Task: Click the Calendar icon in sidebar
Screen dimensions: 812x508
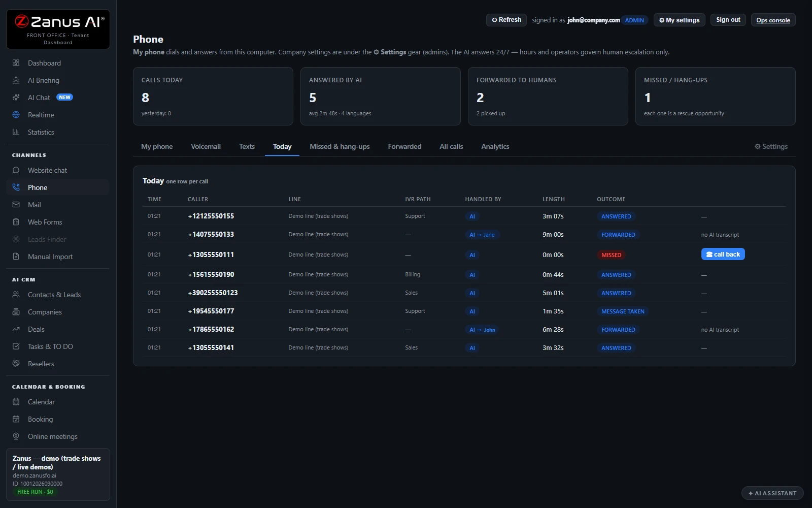Action: [16, 402]
